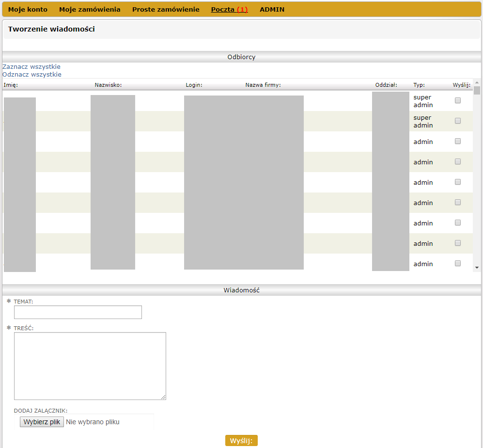Enable the last visible admin row checkbox
This screenshot has height=448, width=483.
point(458,264)
